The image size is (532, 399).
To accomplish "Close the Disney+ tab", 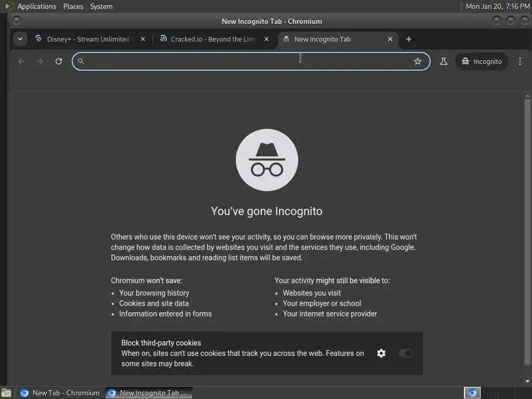I will pyautogui.click(x=143, y=39).
